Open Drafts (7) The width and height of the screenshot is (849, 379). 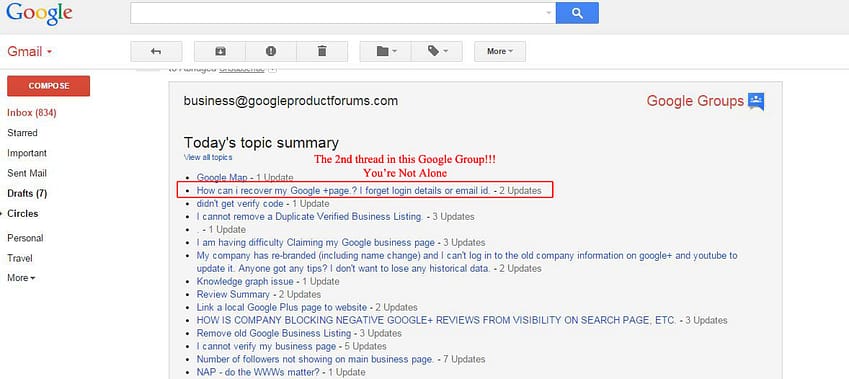point(27,193)
